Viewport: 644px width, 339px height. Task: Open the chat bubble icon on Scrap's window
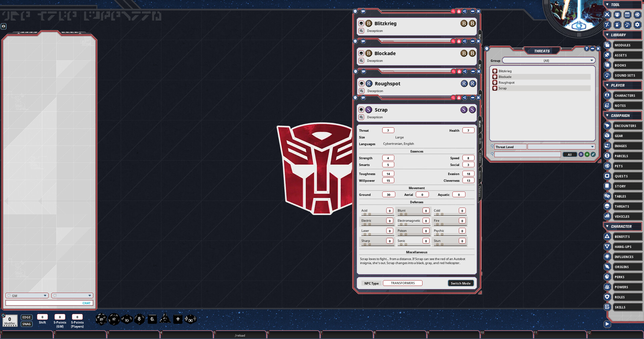[x=363, y=98]
